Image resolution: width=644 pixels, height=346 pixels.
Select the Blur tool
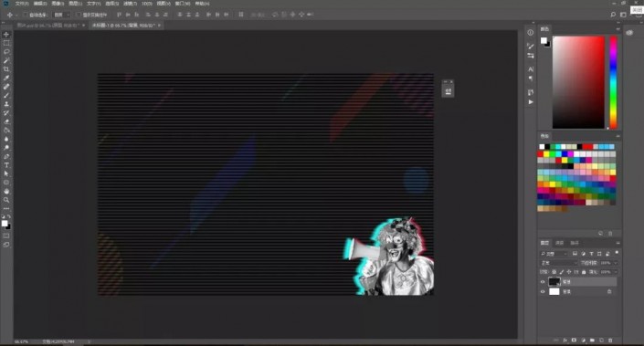6,139
